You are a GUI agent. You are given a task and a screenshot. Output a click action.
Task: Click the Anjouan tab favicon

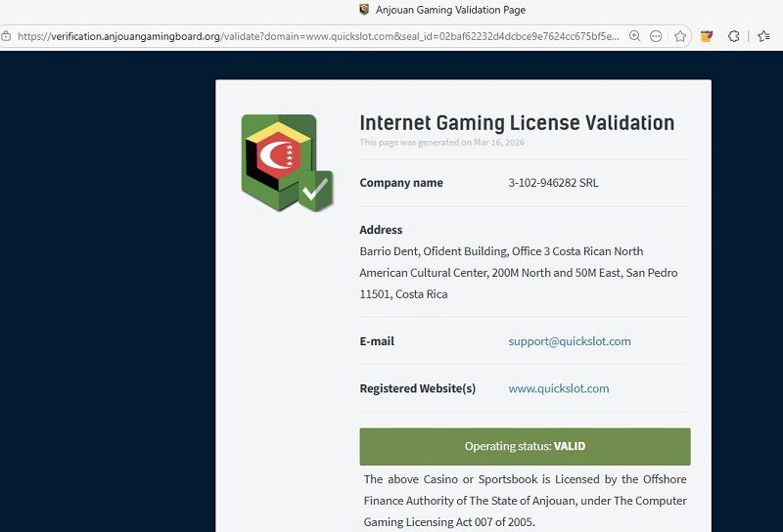[364, 10]
